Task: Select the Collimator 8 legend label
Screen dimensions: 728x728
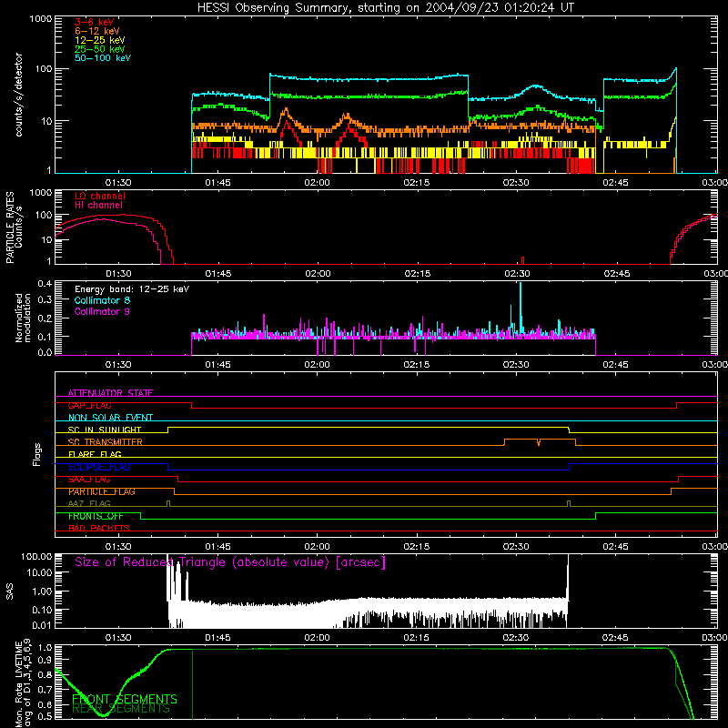Action: point(102,300)
